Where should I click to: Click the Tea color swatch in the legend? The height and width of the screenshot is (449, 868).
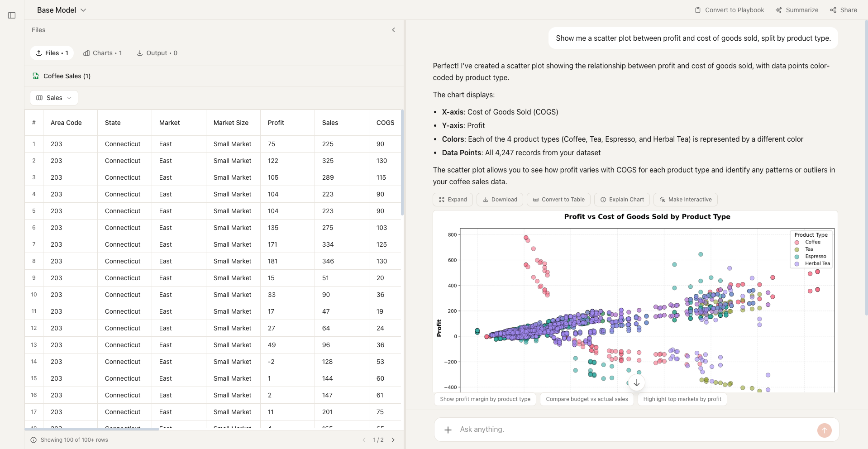797,249
